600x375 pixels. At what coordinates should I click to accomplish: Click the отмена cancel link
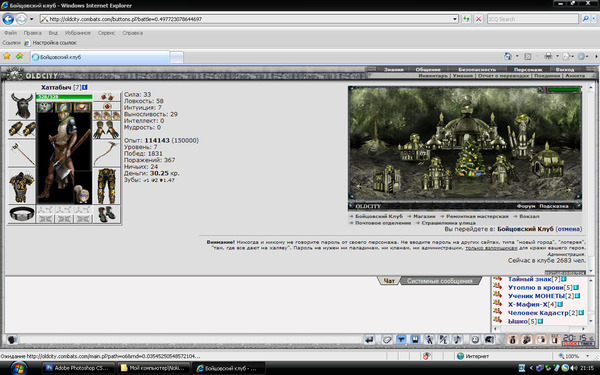(569, 229)
